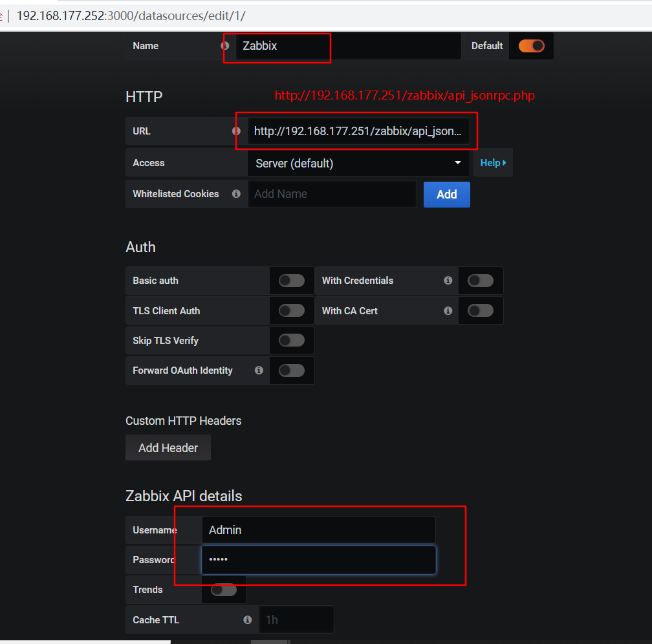Click the URL input field

[x=358, y=131]
